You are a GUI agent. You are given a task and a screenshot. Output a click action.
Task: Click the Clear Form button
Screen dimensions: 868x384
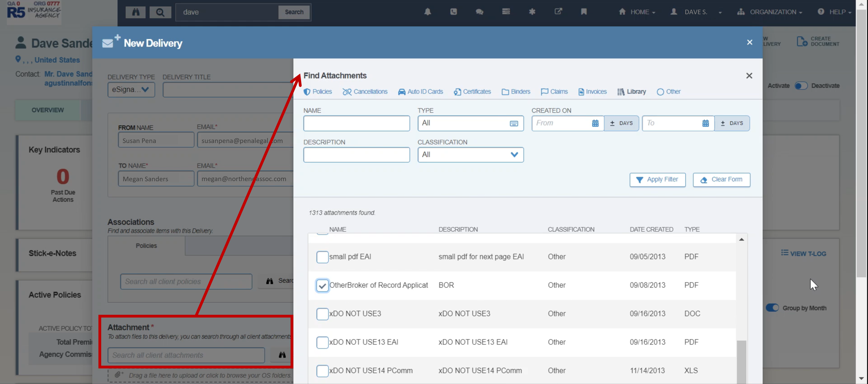[x=721, y=179]
